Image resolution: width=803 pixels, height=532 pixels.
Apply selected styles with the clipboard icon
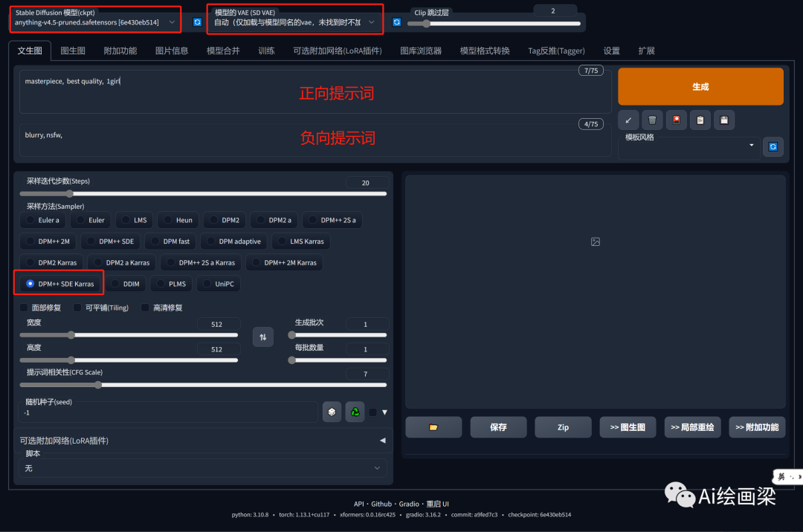pos(700,120)
